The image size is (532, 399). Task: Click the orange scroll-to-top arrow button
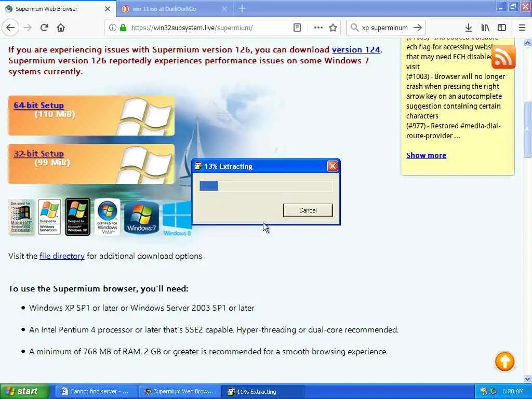(505, 362)
